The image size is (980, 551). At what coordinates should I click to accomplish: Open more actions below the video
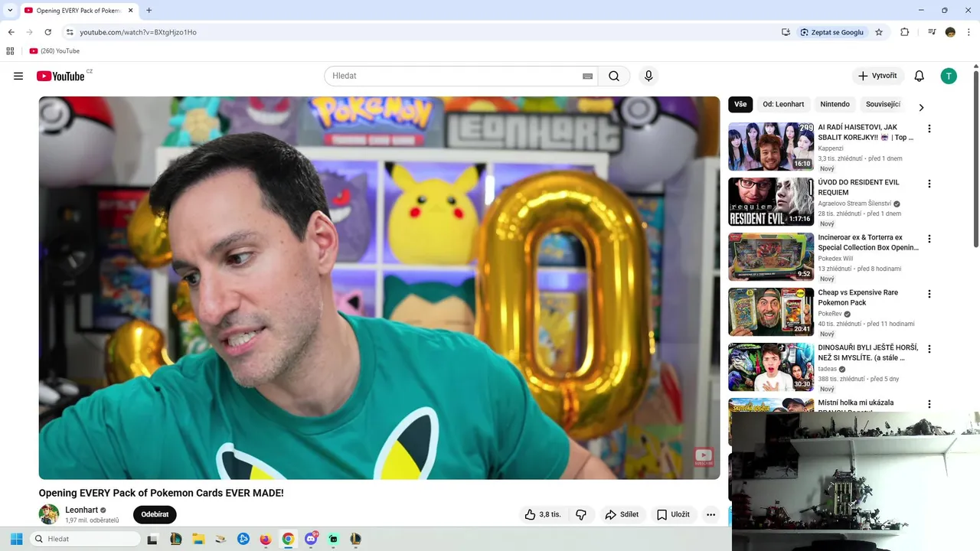pyautogui.click(x=710, y=514)
